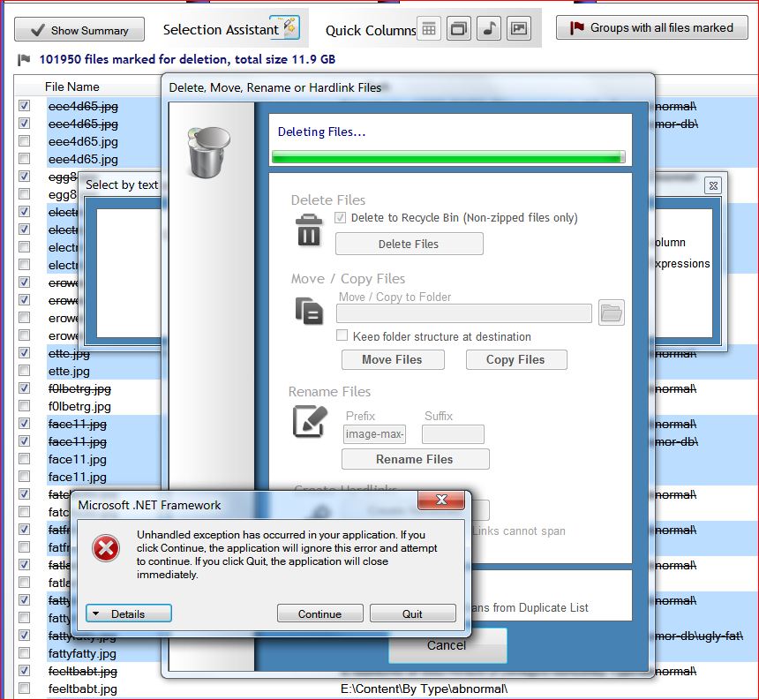
Task: Click the File Name column header
Action: tap(72, 87)
